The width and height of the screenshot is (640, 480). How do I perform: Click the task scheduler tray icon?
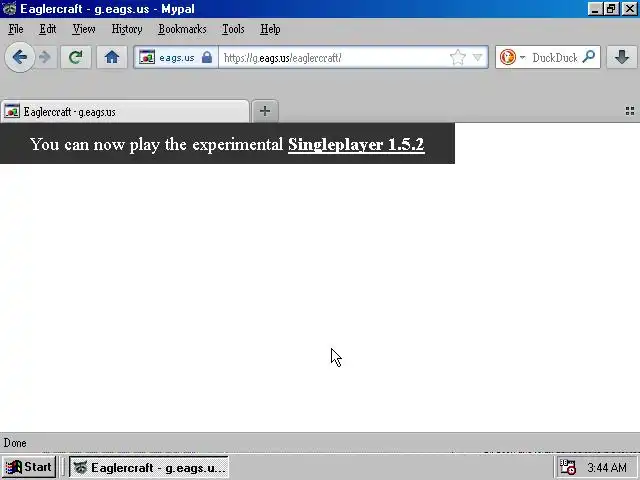567,467
